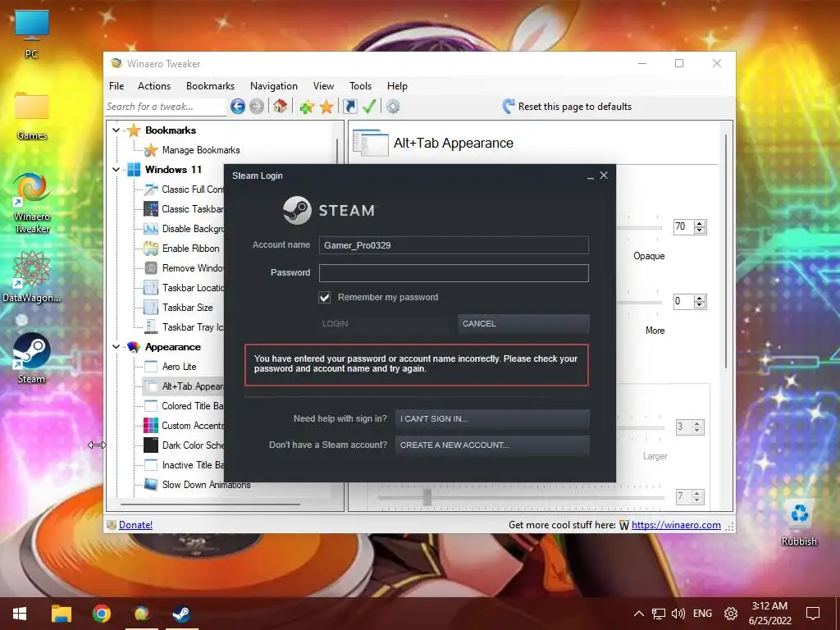Click the bottom slider thumb in Alt+Tab page
This screenshot has height=630, width=840.
pyautogui.click(x=427, y=497)
